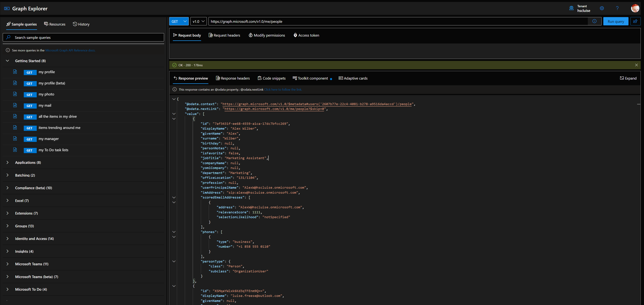Collapse sidebar via Graph Explorer panel icon

(7, 8)
